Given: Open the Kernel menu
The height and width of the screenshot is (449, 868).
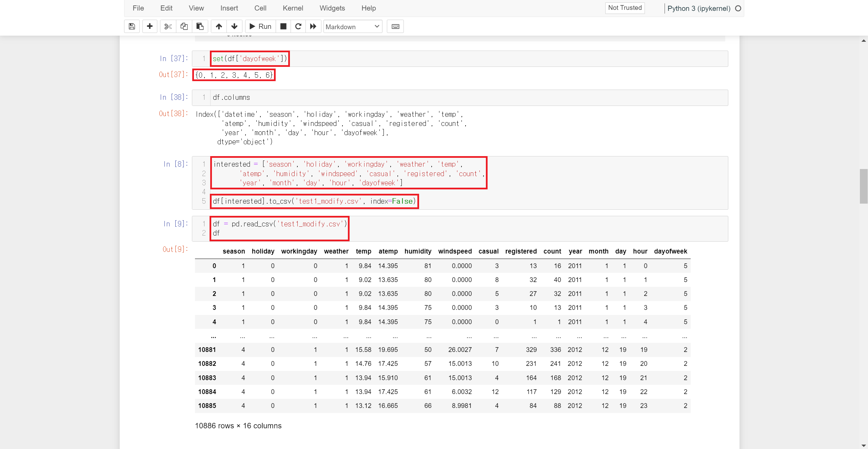Looking at the screenshot, I should click(x=293, y=8).
